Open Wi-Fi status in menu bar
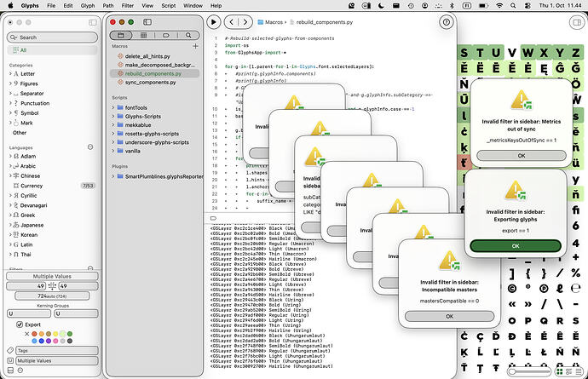588x379 pixels. tap(499, 6)
